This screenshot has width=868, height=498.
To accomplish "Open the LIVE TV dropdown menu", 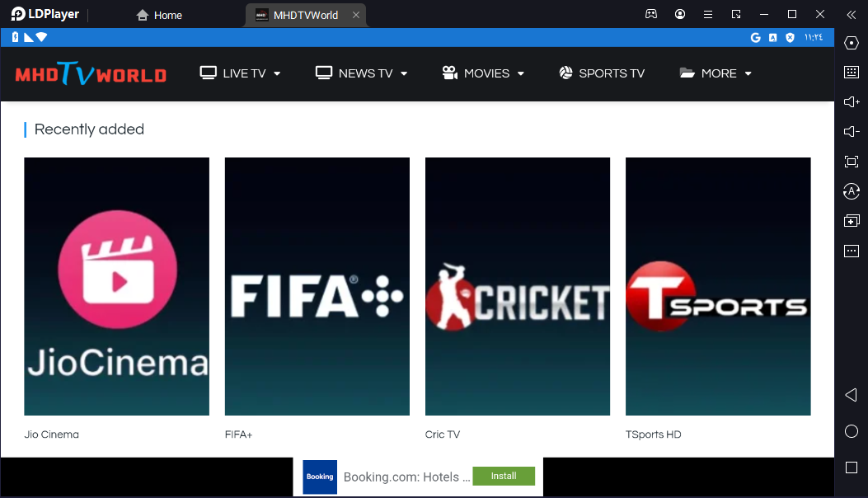I will (x=240, y=73).
